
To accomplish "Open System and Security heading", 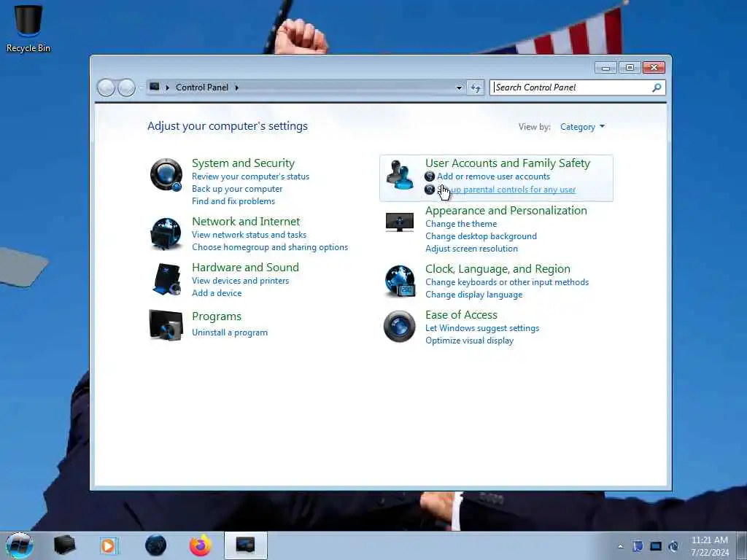I will point(244,163).
